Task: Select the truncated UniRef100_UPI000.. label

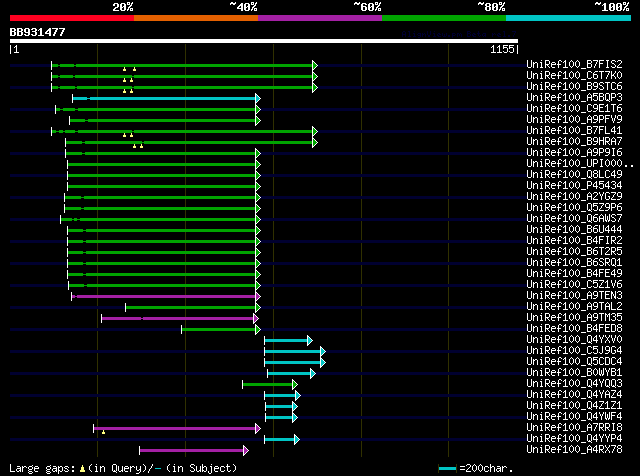Action: coord(580,164)
